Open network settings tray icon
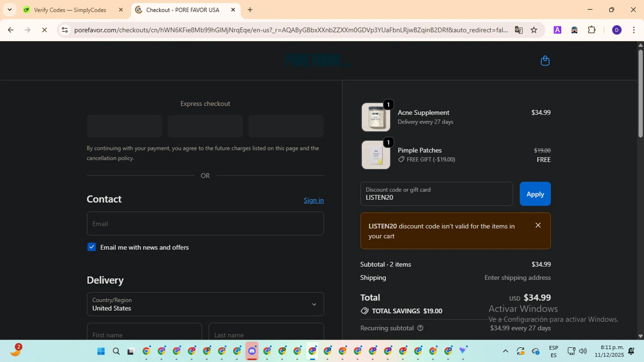Viewport: 644px width, 362px height. click(571, 351)
